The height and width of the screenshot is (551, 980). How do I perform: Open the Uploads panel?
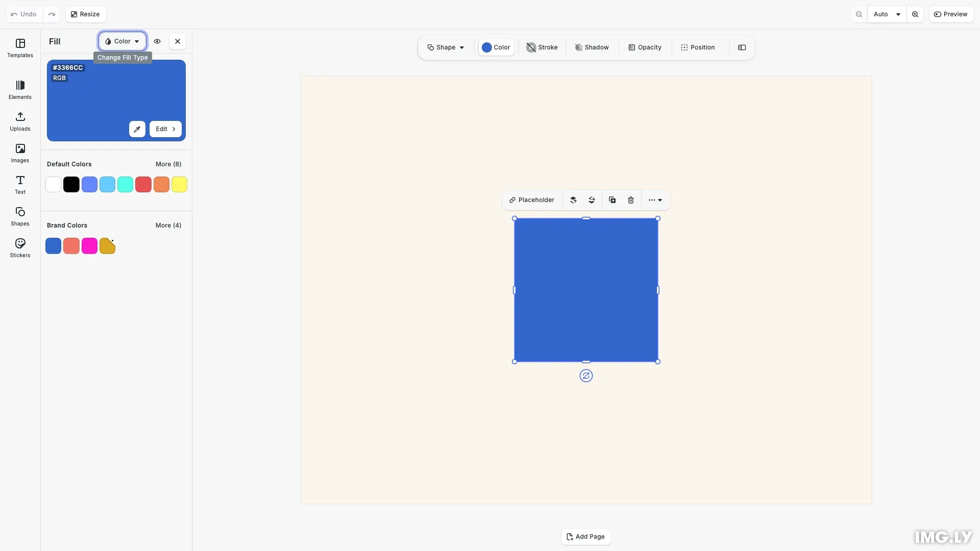pyautogui.click(x=20, y=121)
